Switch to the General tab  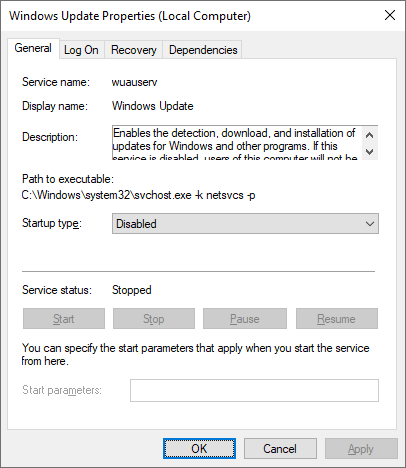[33, 48]
